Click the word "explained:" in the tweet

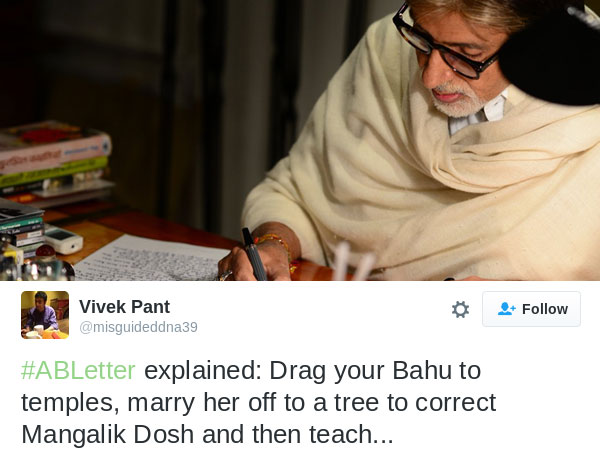pos(203,371)
